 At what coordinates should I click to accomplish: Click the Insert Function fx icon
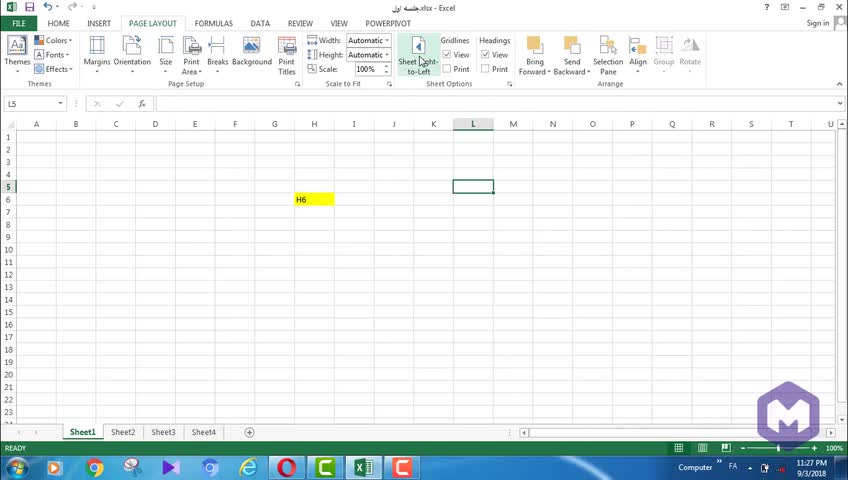pyautogui.click(x=142, y=103)
